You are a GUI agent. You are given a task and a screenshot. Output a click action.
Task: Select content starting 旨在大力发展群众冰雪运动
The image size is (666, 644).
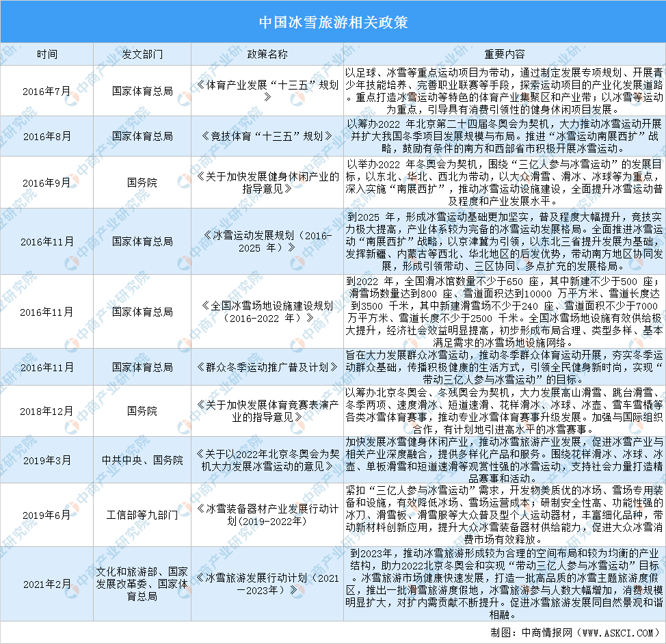coord(504,367)
